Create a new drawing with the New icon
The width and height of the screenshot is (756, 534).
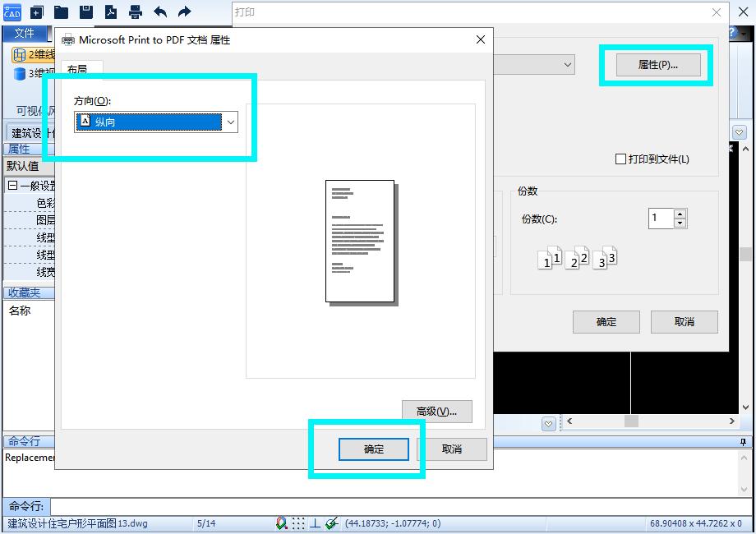point(37,12)
